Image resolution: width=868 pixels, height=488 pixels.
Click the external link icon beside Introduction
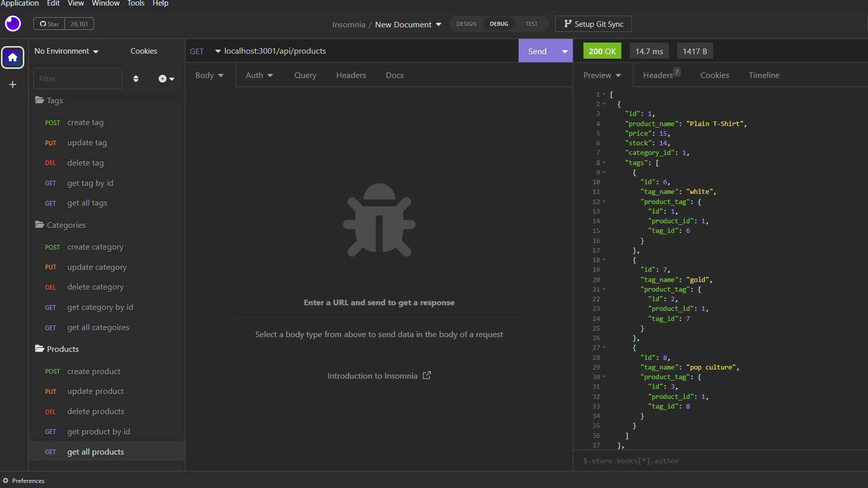pos(427,375)
